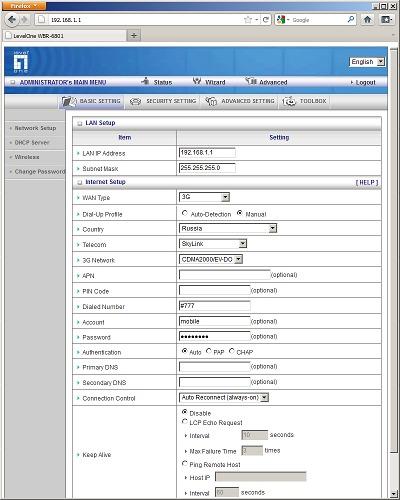The image size is (400, 500).
Task: Open Advanced menu icon
Action: pos(251,81)
